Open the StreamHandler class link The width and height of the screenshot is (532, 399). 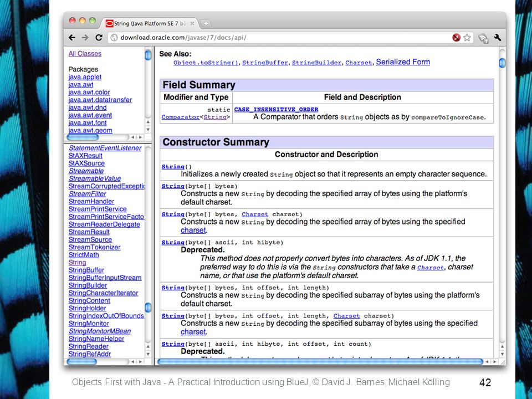click(x=91, y=202)
